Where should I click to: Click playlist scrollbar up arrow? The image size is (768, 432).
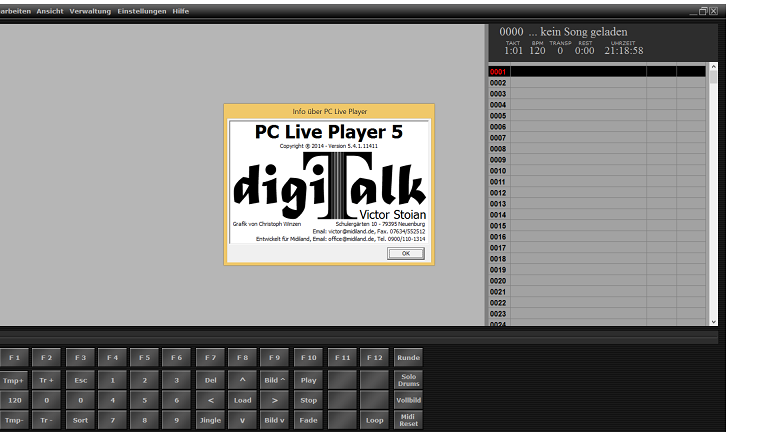(x=713, y=66)
